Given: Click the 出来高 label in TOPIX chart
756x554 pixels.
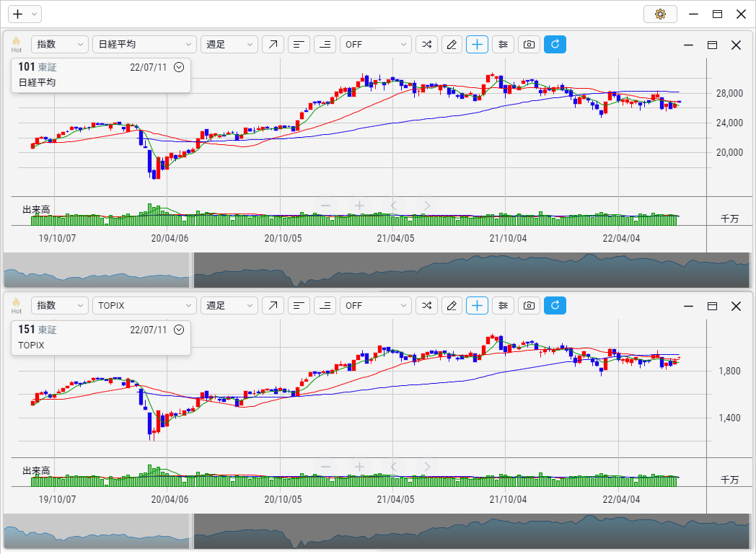Looking at the screenshot, I should tap(36, 470).
